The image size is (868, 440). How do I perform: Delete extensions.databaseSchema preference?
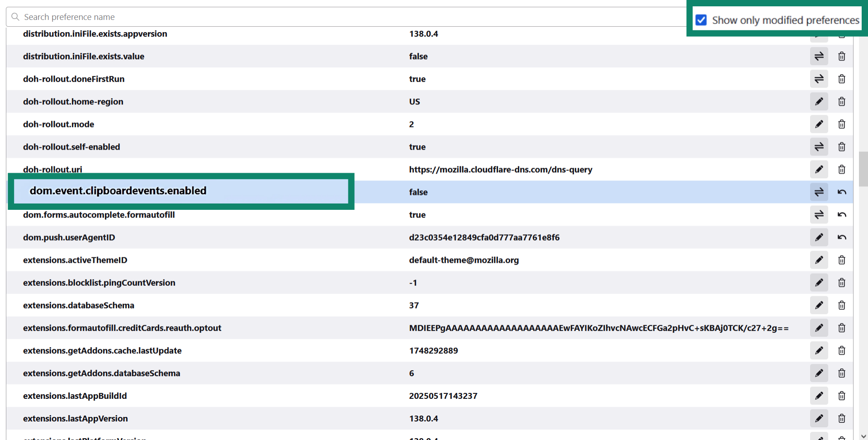(841, 305)
